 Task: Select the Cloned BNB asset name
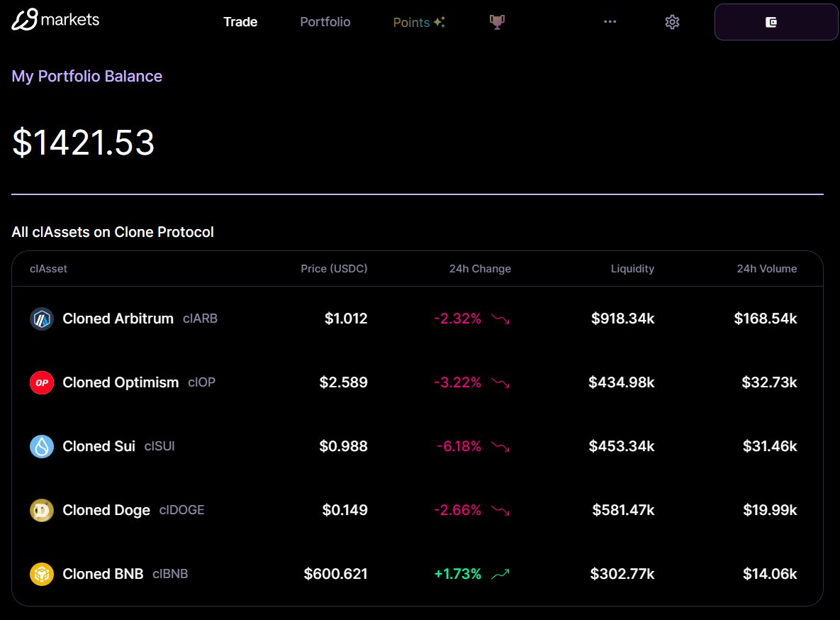click(103, 574)
